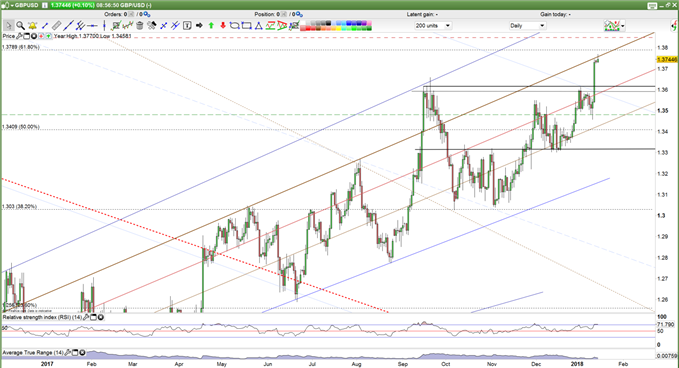Click the info icon beside GBPUSD title

45,5
